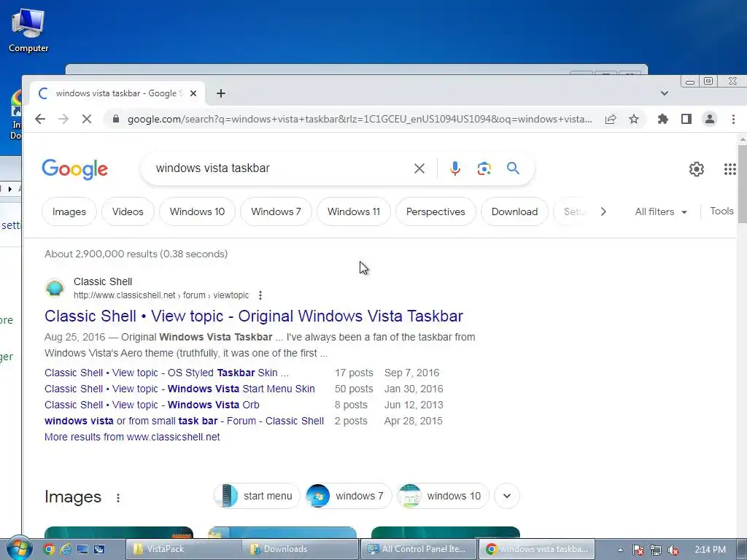Open Chrome three-dot menu

[733, 119]
